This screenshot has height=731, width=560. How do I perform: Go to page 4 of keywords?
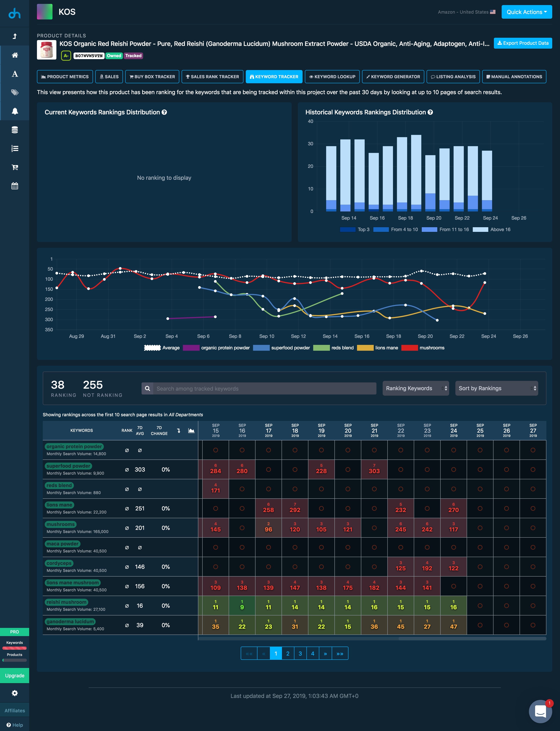coord(313,653)
